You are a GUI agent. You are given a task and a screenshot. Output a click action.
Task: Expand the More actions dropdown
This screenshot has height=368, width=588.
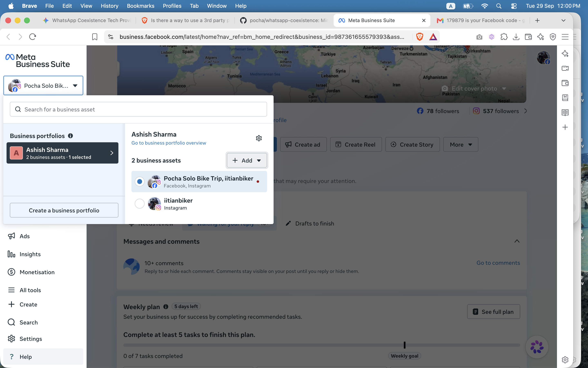(x=461, y=145)
